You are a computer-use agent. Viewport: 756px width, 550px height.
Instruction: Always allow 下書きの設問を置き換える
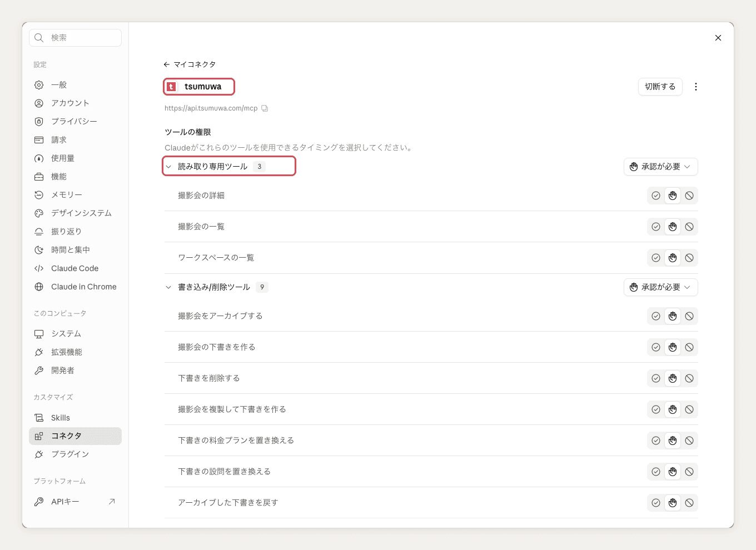coord(656,472)
